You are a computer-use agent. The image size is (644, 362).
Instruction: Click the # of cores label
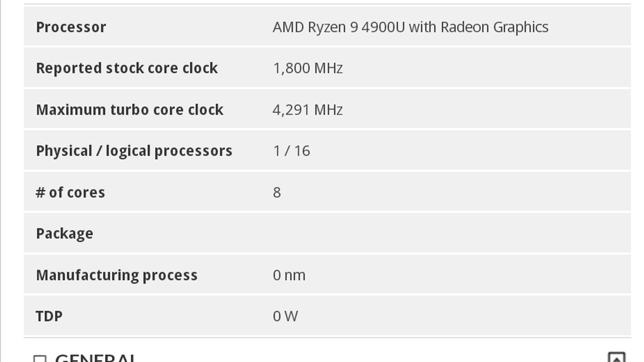[x=70, y=193]
